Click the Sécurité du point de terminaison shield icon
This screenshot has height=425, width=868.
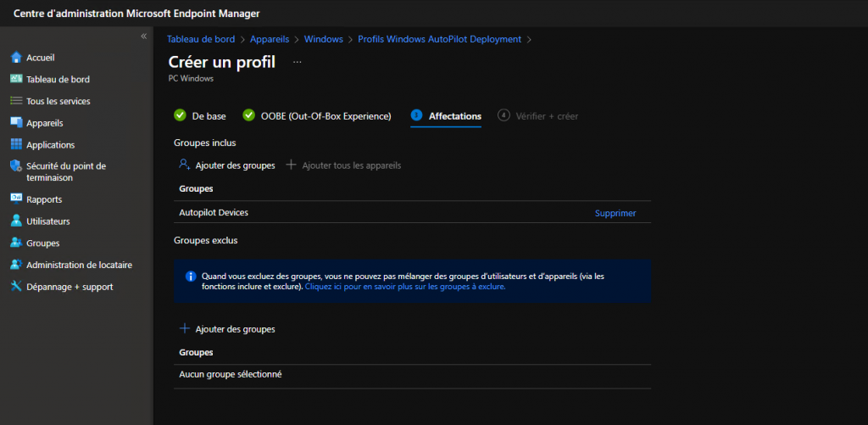point(16,166)
